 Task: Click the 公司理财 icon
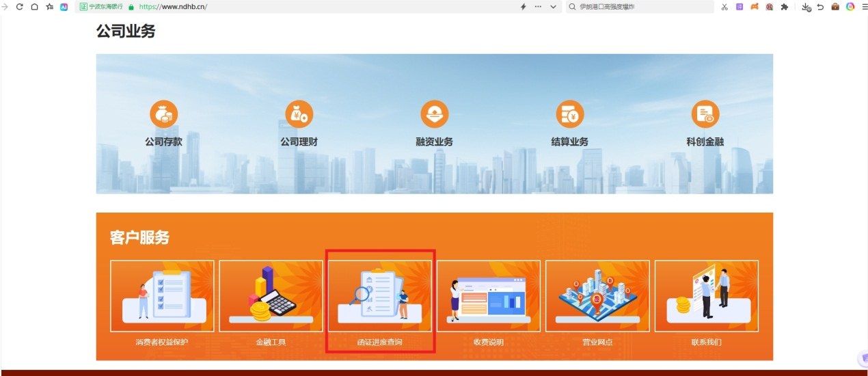coord(299,114)
